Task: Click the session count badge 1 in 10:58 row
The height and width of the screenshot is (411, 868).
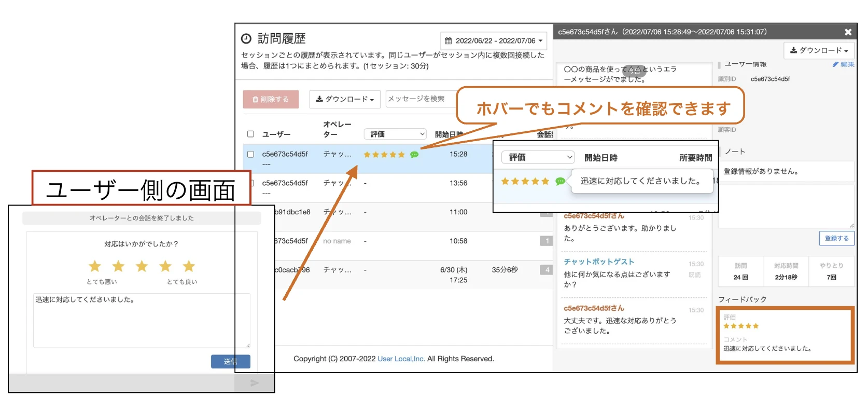Action: click(x=547, y=241)
